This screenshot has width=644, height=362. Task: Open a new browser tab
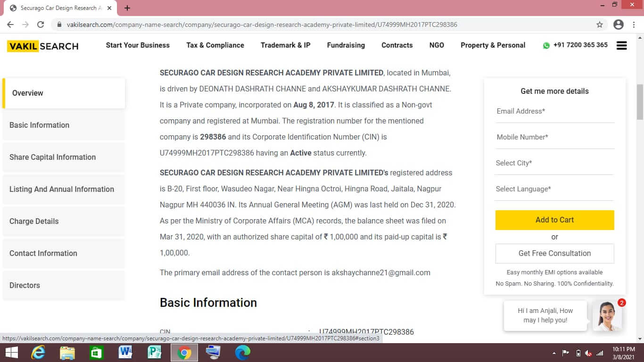tap(127, 8)
